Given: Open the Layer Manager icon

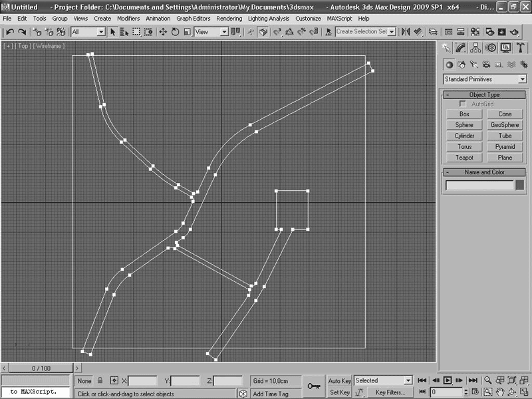Looking at the screenshot, I should [433, 32].
